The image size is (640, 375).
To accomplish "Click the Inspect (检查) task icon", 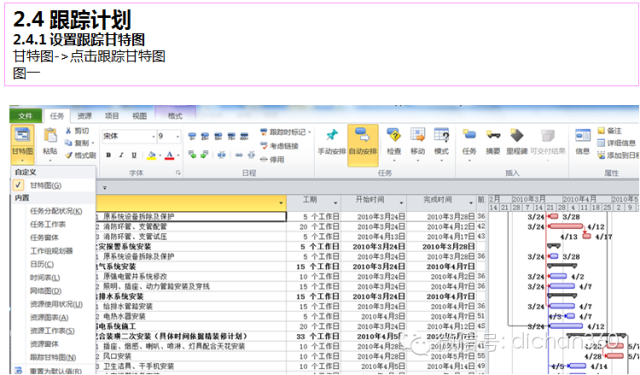I will point(394,135).
